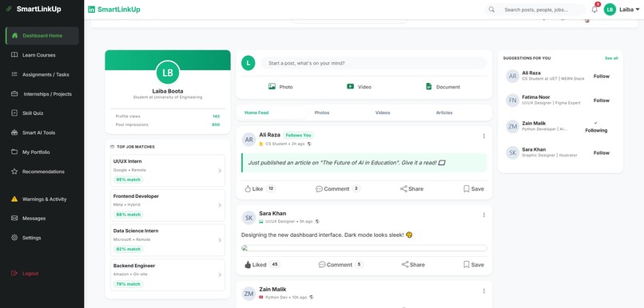This screenshot has height=308, width=644.
Task: Click the Assignments / Tasks list icon
Action: pos(14,74)
